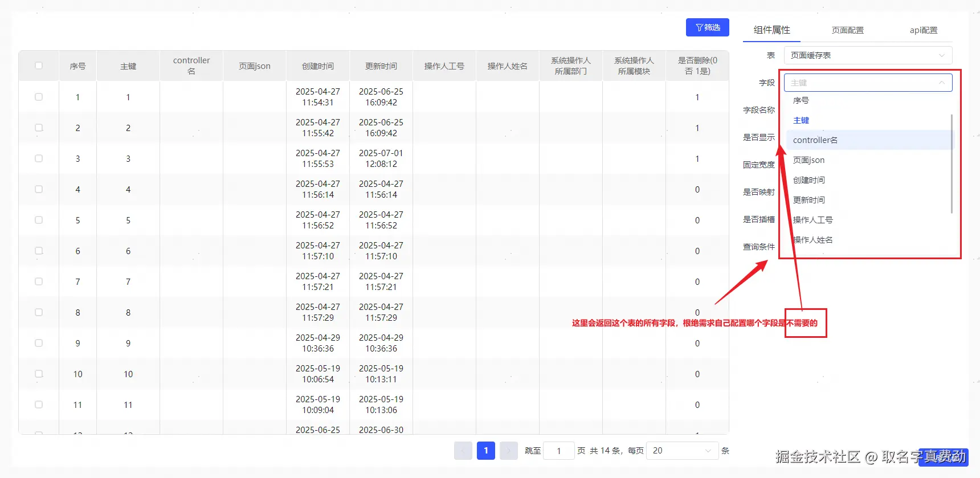Go to the next page arrow
The height and width of the screenshot is (478, 980).
tap(508, 451)
